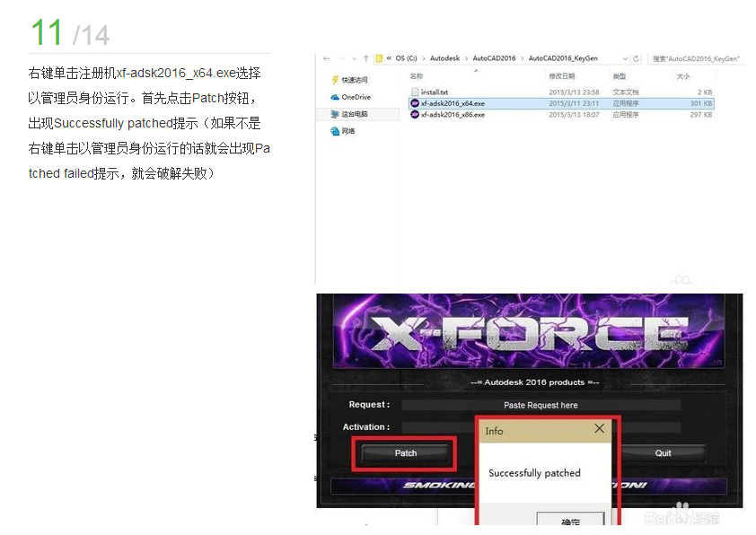Click the X-Force logo banner
Image resolution: width=756 pixels, height=535 pixels.
pyautogui.click(x=529, y=331)
